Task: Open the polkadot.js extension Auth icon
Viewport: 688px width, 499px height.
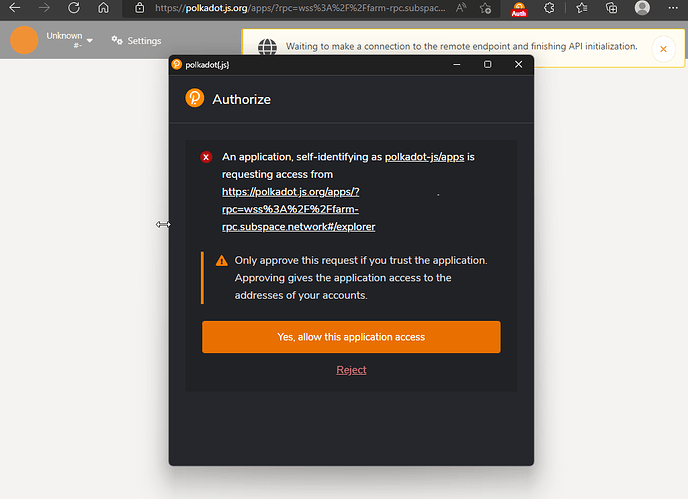Action: pyautogui.click(x=519, y=8)
